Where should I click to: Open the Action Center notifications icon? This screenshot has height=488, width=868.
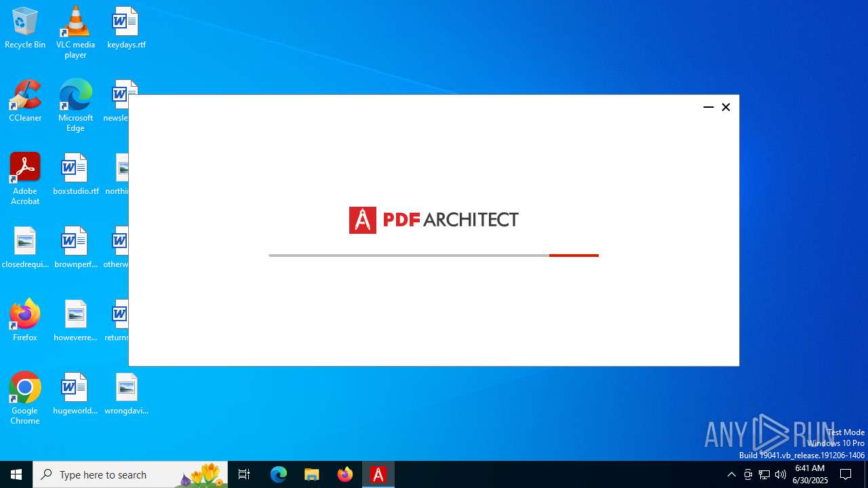coord(846,474)
